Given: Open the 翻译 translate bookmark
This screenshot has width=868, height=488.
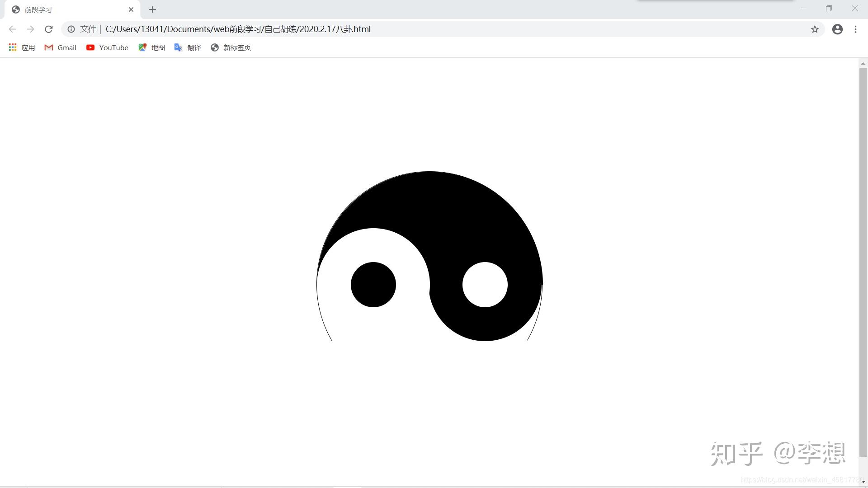Looking at the screenshot, I should pos(188,47).
